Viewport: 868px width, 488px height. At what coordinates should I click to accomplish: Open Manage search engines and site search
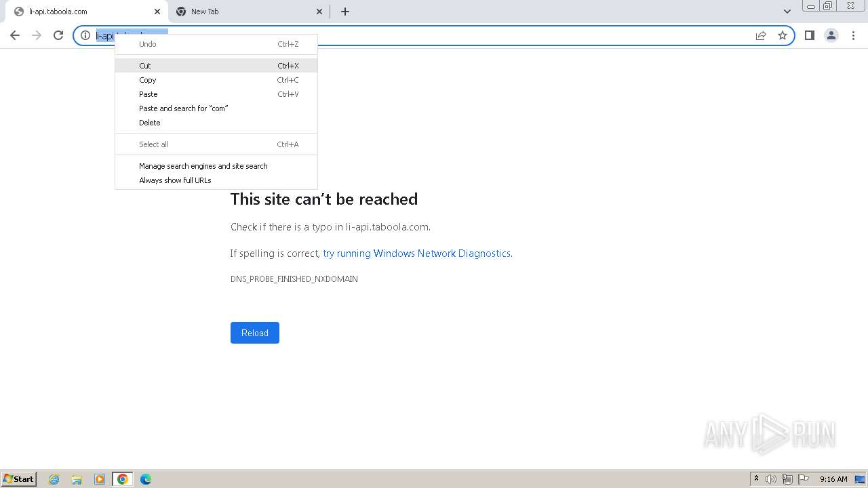pos(216,166)
